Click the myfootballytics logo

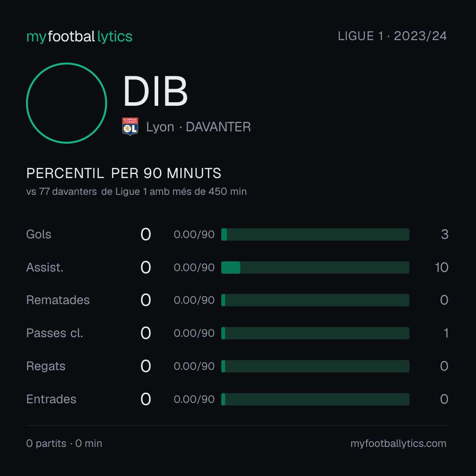[x=79, y=37]
